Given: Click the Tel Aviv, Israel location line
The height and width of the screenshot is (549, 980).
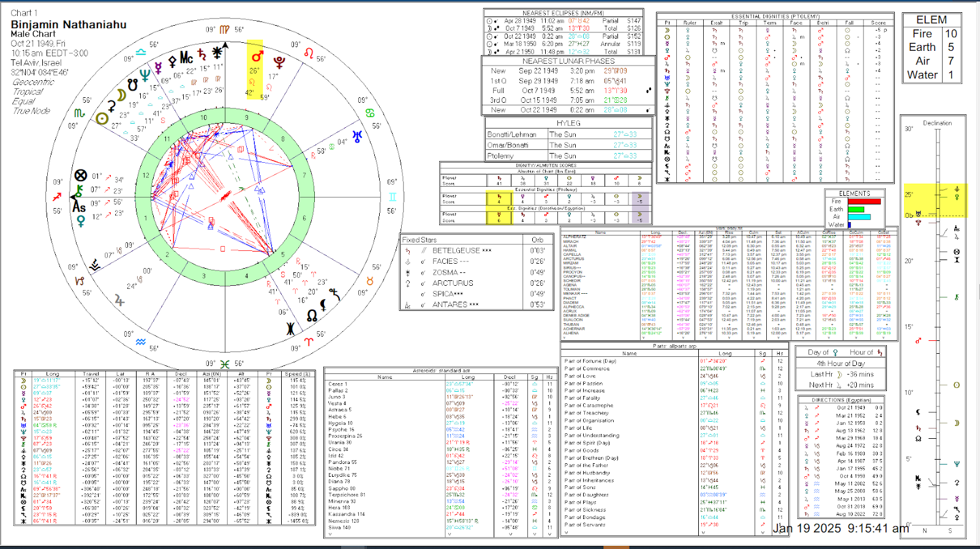Looking at the screenshot, I should coord(36,62).
